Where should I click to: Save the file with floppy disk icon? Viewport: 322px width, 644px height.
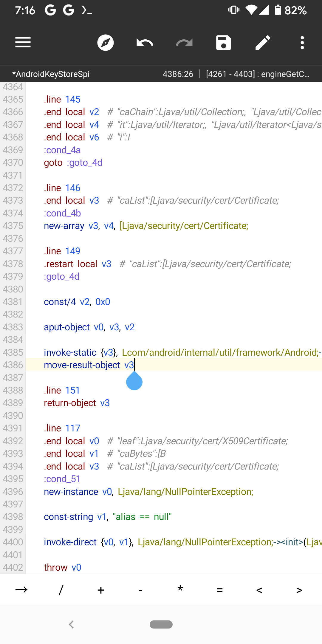(x=224, y=43)
